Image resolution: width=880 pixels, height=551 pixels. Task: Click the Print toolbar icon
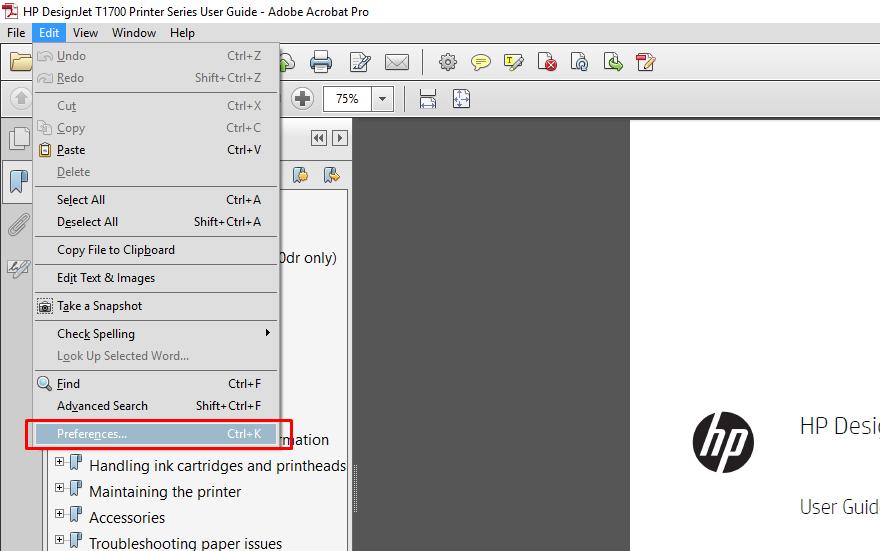[320, 62]
